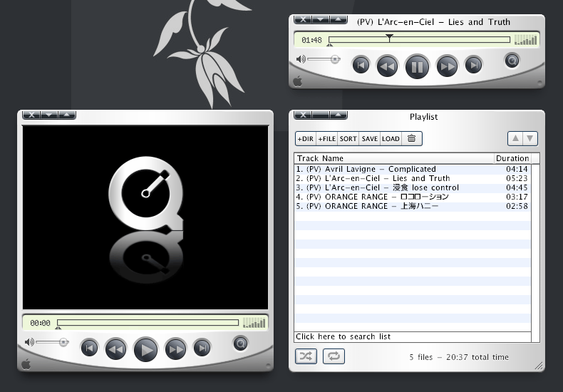
Task: Shade the Playlist window with its triangle button
Action: click(x=338, y=115)
